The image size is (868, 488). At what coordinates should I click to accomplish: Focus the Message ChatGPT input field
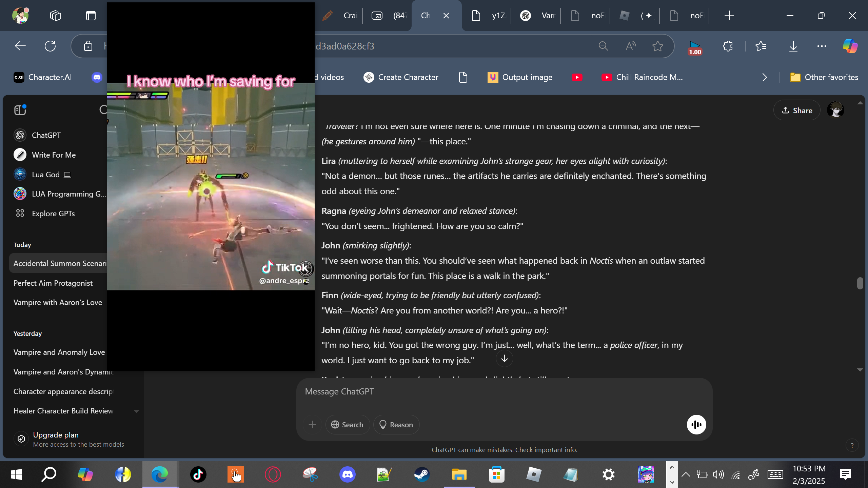(x=504, y=391)
